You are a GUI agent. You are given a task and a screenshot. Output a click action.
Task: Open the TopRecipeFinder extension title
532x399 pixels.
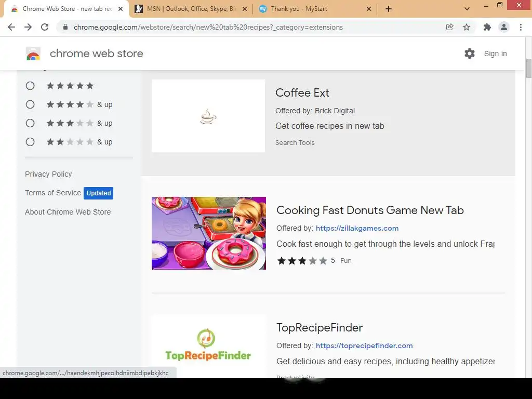(x=320, y=327)
